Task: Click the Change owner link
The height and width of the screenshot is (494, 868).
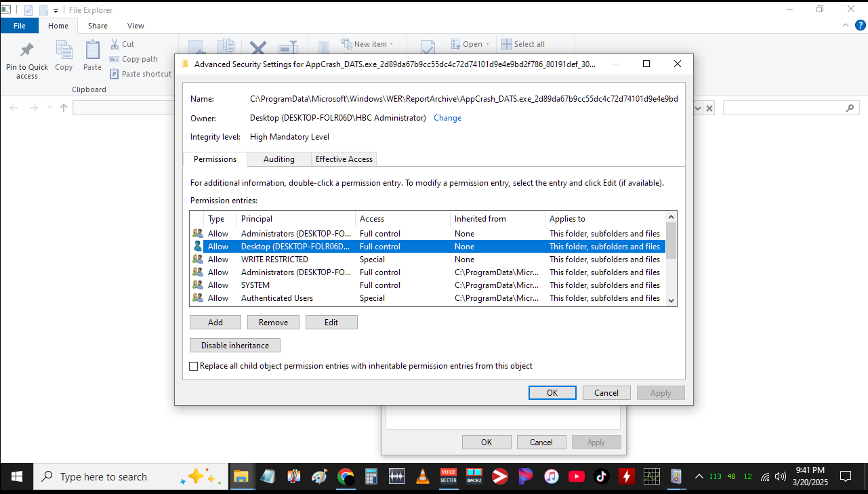Action: tap(447, 118)
